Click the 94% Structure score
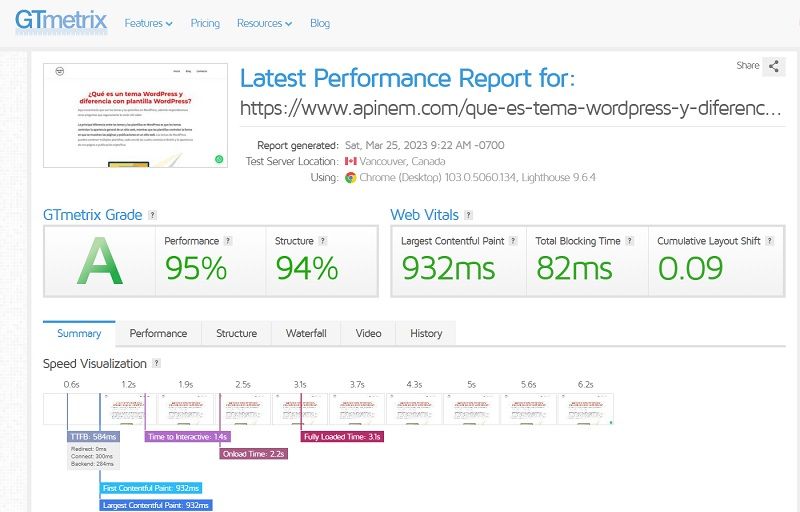The width and height of the screenshot is (800, 512). 307,268
